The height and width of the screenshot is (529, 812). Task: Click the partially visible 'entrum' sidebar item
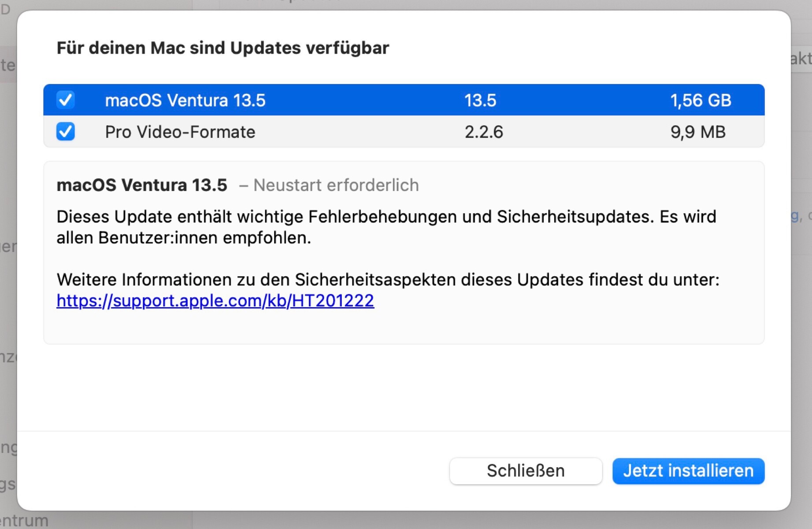24,521
